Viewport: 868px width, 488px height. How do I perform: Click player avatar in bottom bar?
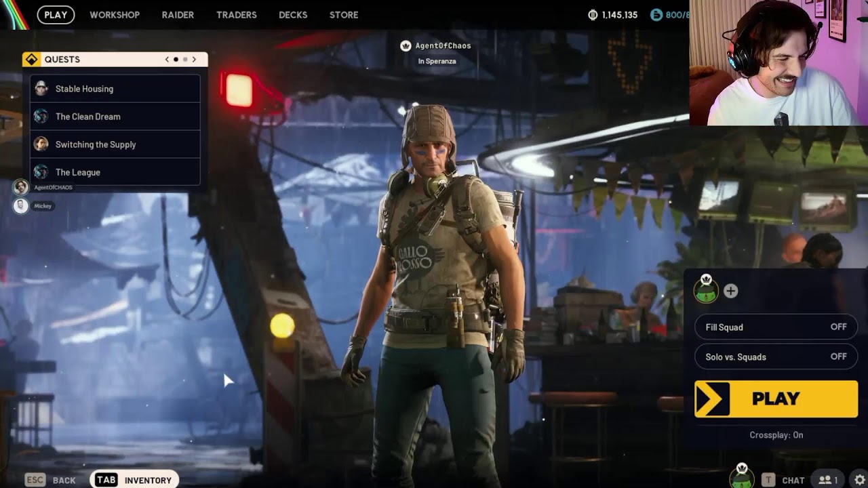[x=742, y=476]
